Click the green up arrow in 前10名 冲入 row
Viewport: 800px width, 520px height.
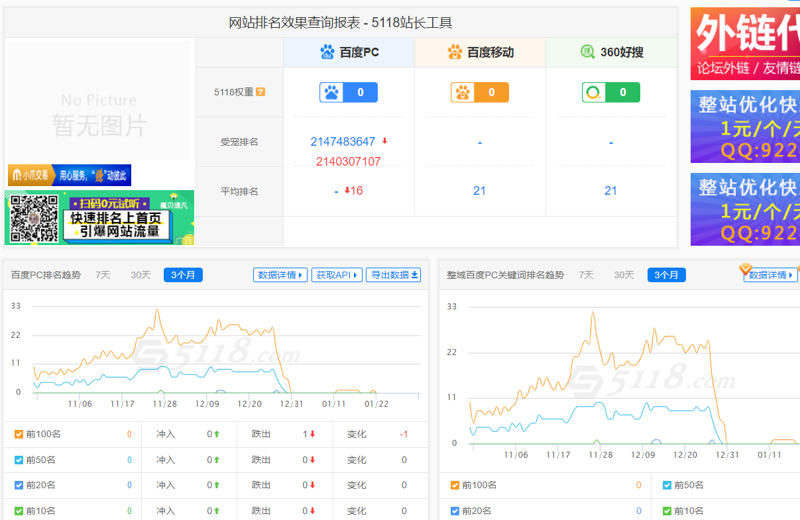click(217, 510)
